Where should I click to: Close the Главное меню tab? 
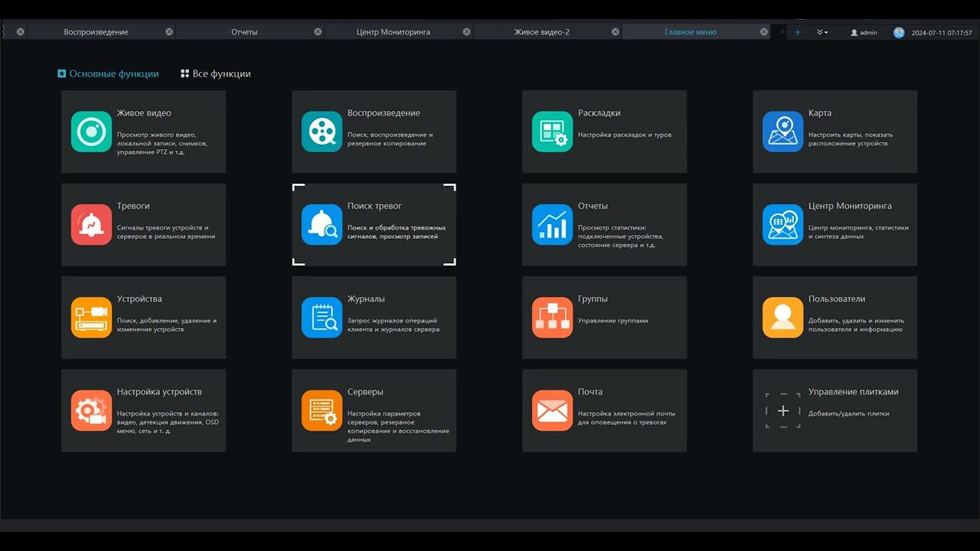tap(764, 32)
